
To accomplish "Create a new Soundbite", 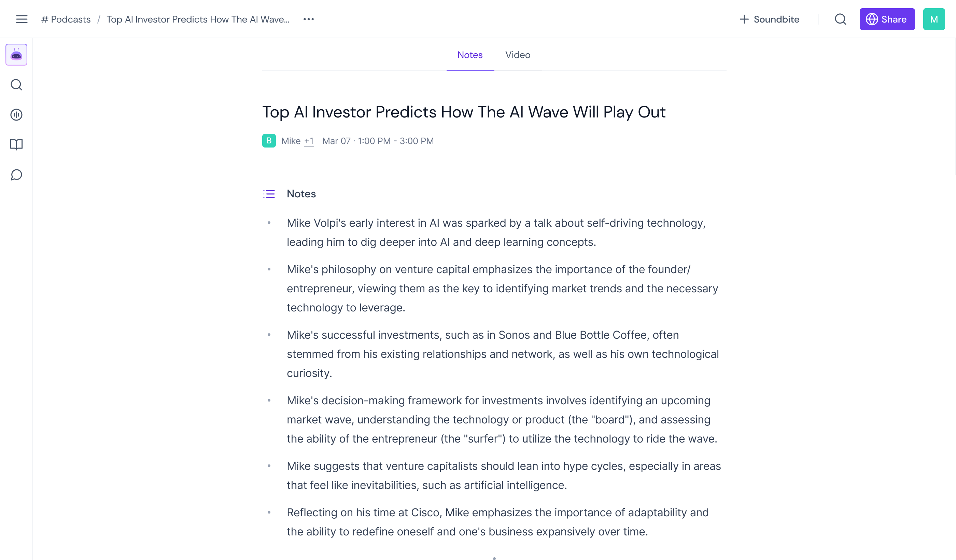I will (769, 19).
